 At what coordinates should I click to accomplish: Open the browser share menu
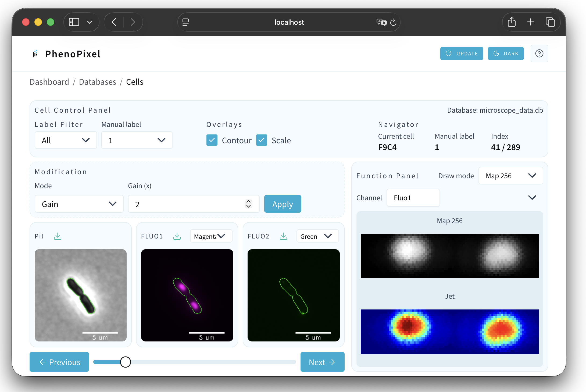tap(512, 22)
